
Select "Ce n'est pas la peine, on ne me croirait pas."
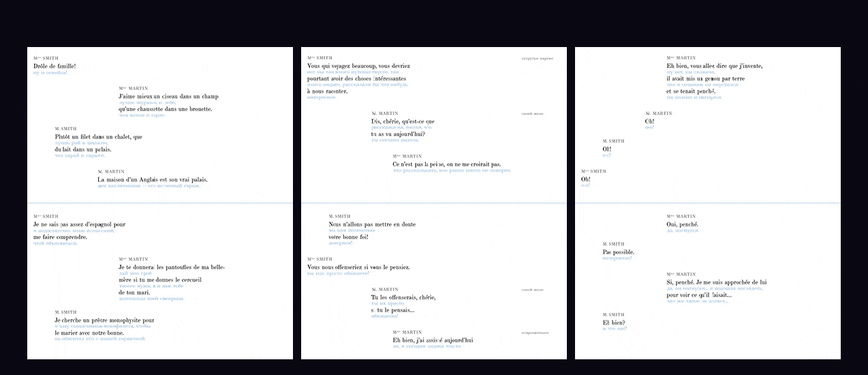446,164
